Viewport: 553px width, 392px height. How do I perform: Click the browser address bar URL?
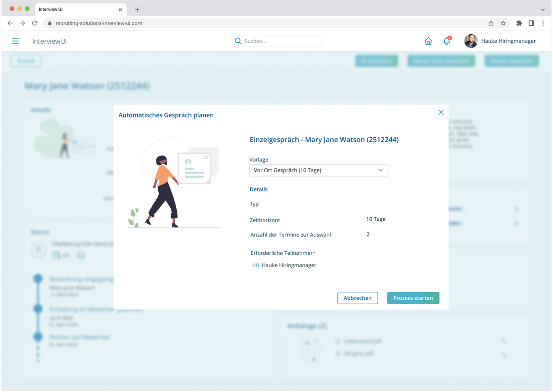pos(99,23)
